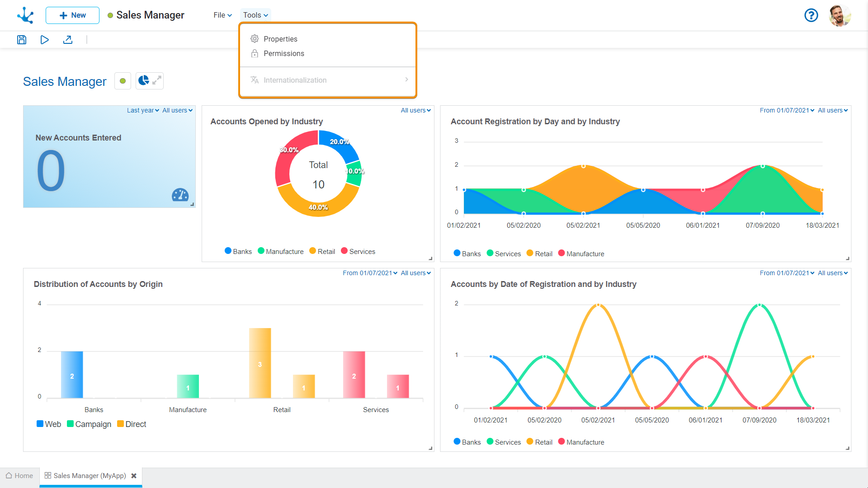Close the Sales Manager (MyApp) tab
Image resolution: width=868 pixels, height=488 pixels.
point(134,476)
